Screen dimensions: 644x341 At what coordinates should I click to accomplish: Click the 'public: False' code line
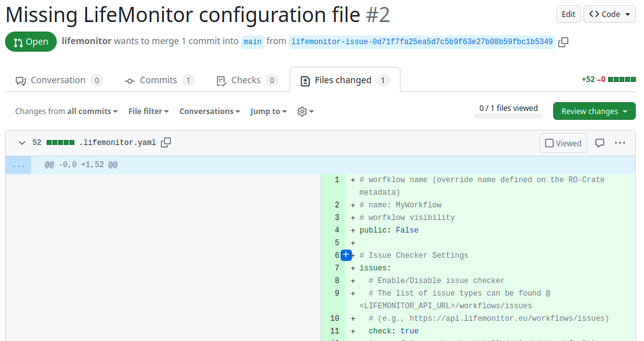tap(389, 230)
